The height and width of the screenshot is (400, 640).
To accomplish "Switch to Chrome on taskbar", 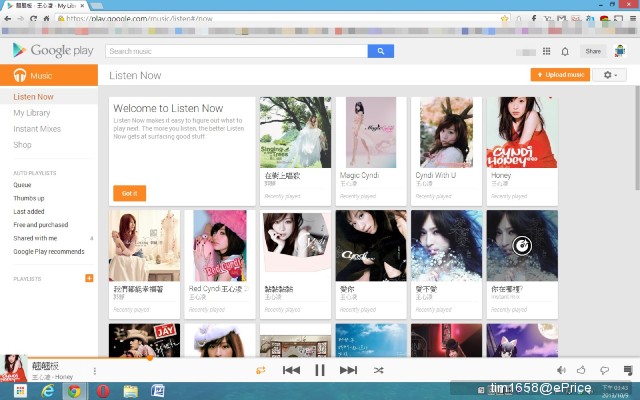I will point(74,391).
